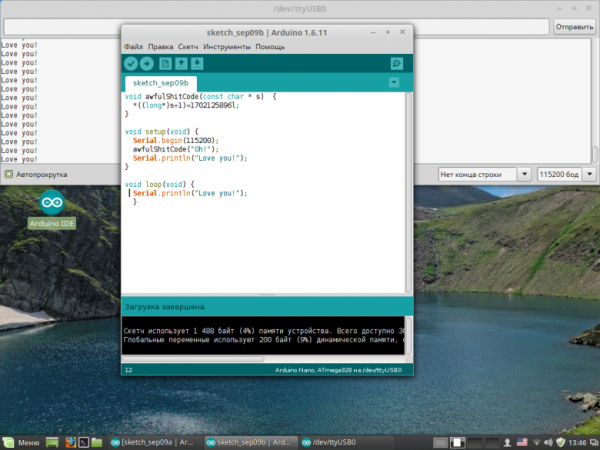Switch to sketch_sep09b window in taskbar
Image resolution: width=600 pixels, height=450 pixels.
[x=250, y=443]
